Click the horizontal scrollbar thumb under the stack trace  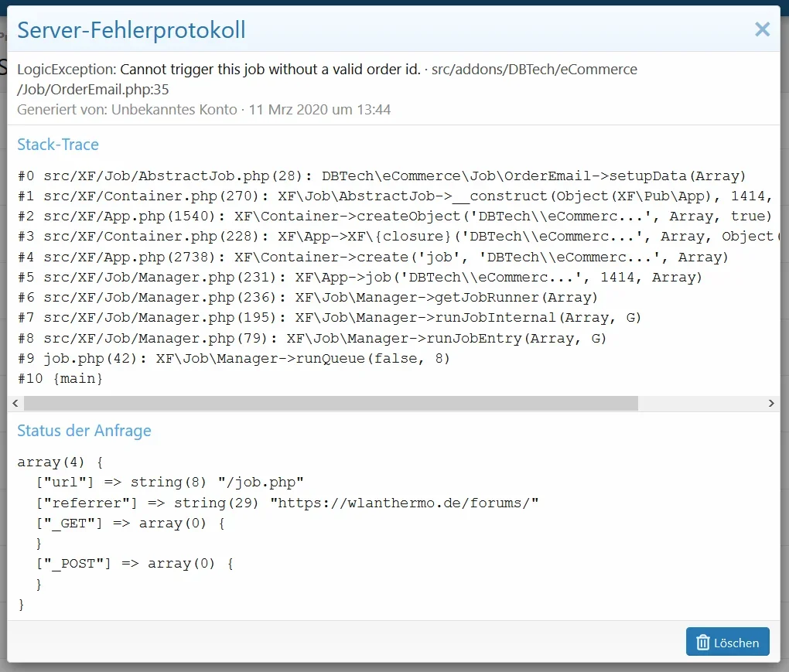(x=330, y=403)
